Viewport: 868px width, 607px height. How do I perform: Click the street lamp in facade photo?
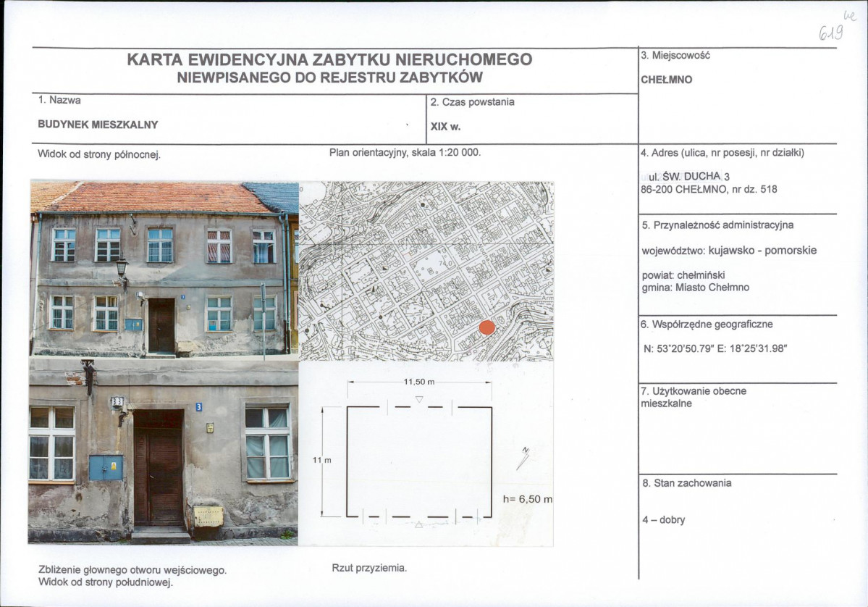click(x=122, y=269)
